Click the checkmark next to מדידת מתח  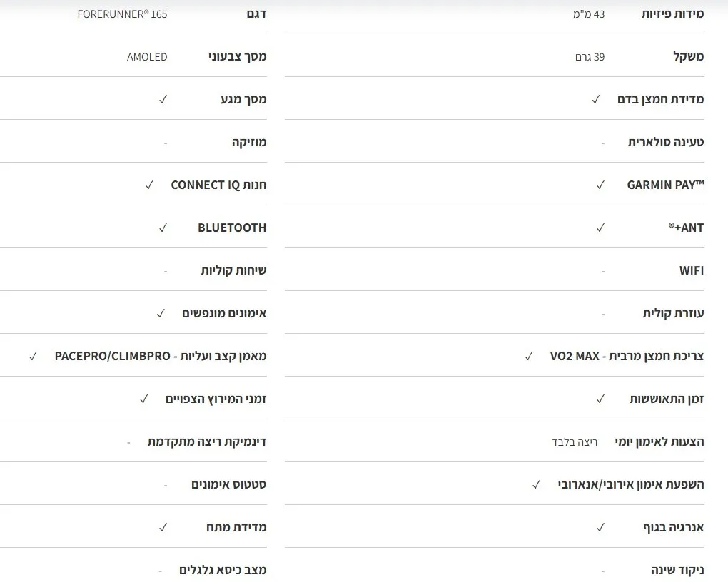(x=163, y=527)
